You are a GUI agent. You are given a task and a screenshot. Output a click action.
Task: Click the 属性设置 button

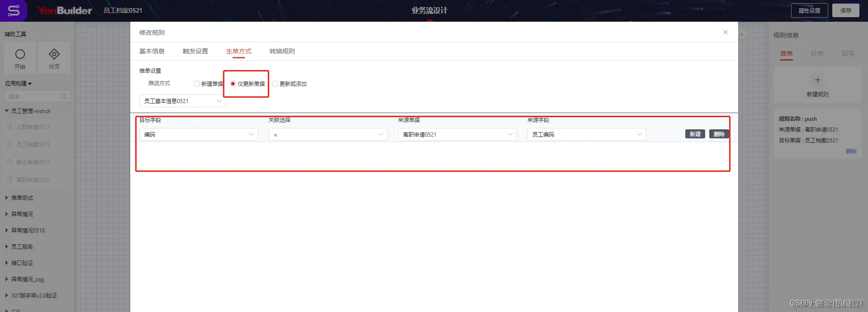pyautogui.click(x=810, y=10)
